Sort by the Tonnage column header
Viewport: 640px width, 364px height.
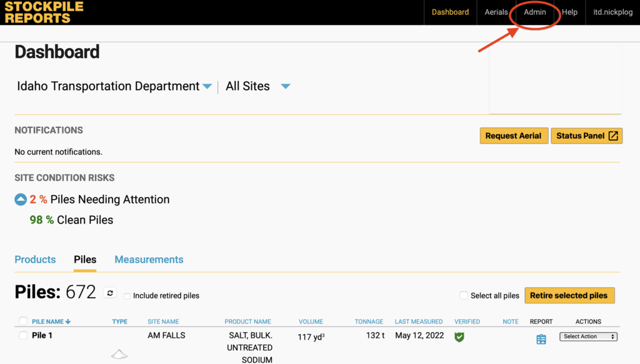click(369, 322)
